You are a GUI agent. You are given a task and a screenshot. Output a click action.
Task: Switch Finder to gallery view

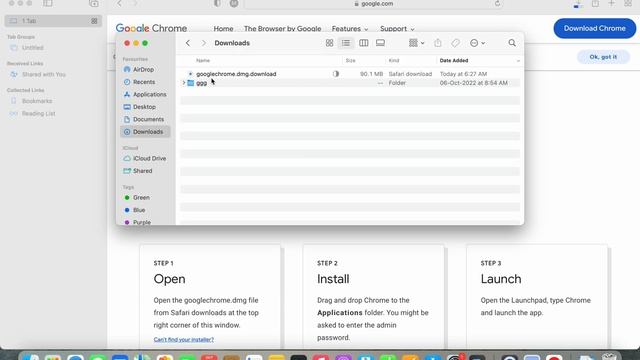pos(380,43)
